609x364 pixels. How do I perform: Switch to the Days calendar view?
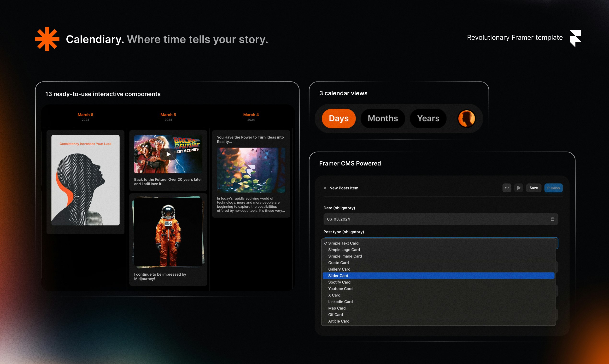[339, 119]
